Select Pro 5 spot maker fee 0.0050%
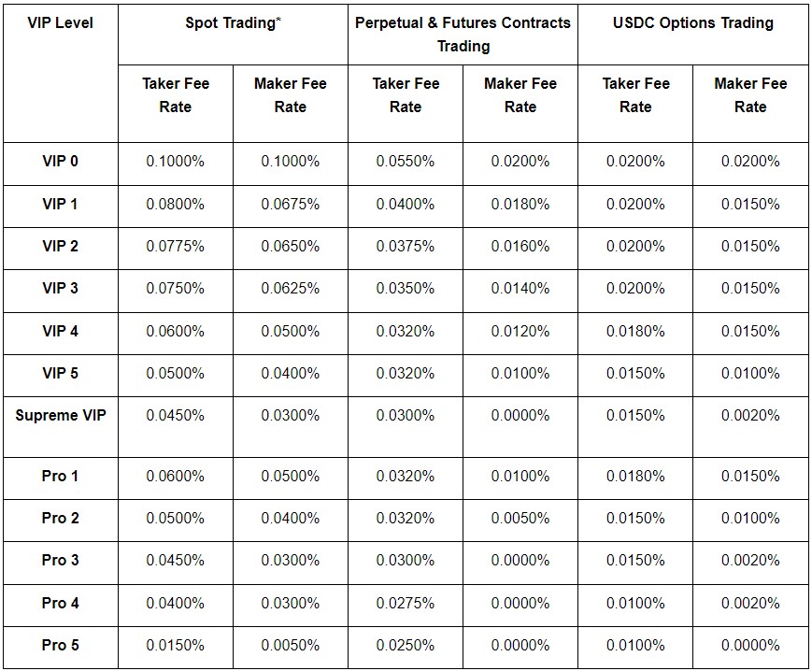The height and width of the screenshot is (671, 812). click(x=291, y=645)
